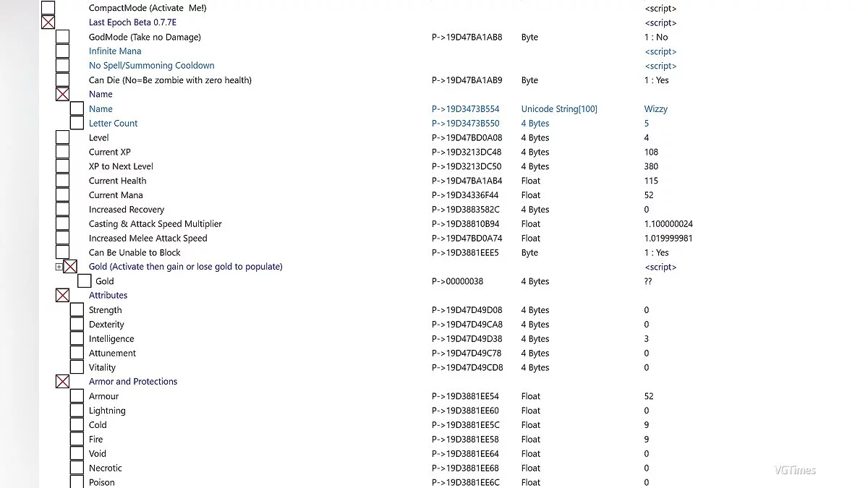The image size is (868, 488).
Task: Tick the No Spell/Summoning Cooldown checkbox
Action: (x=63, y=66)
